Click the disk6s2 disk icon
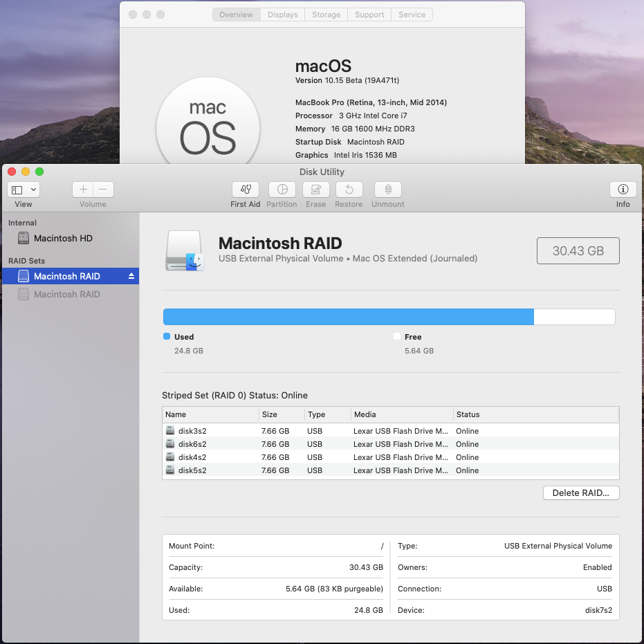The width and height of the screenshot is (644, 644). click(x=170, y=443)
